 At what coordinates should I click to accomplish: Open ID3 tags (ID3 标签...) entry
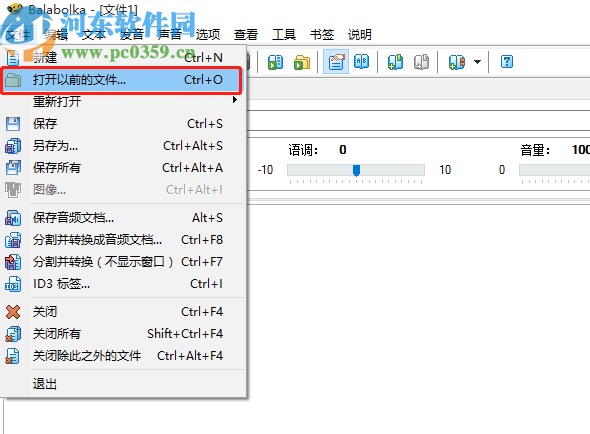(x=123, y=283)
